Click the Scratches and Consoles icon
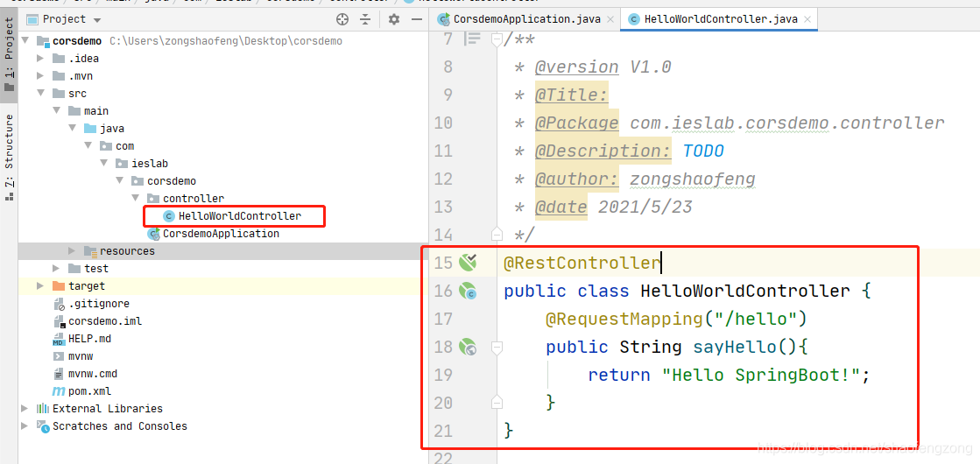The width and height of the screenshot is (980, 464). [x=43, y=425]
